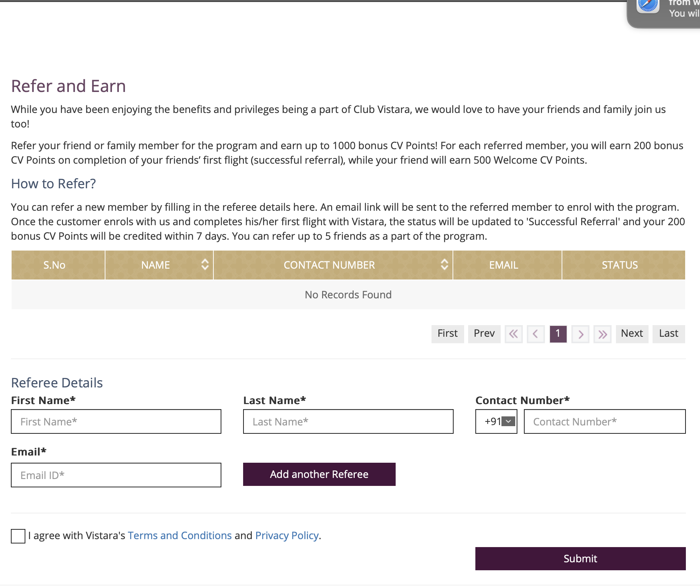Open the Terms and Conditions link
This screenshot has width=700, height=588.
tap(180, 535)
